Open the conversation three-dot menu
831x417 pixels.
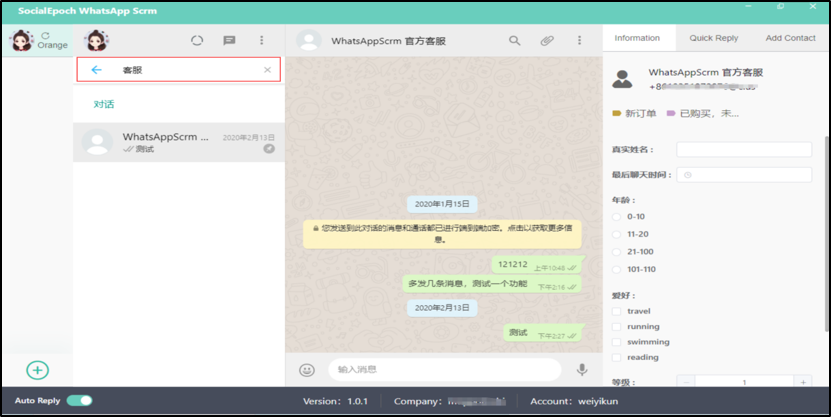click(579, 40)
